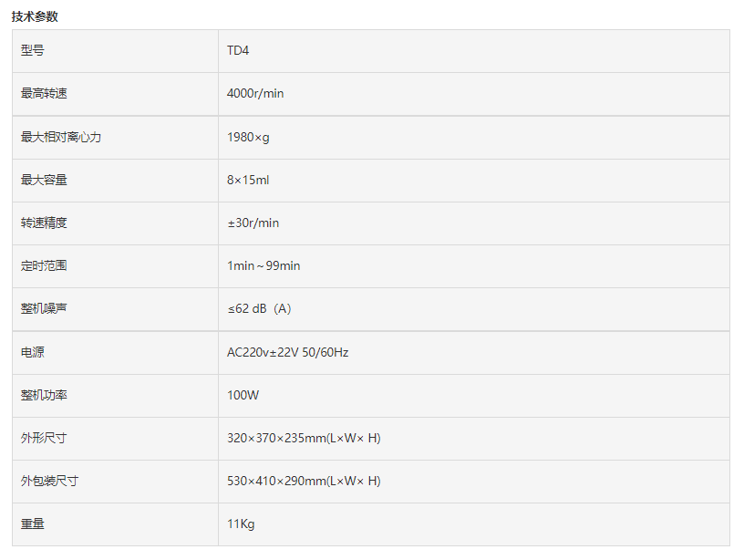Viewport: 744px width, 560px height.
Task: Select the 型号 label cell
Action: click(115, 51)
